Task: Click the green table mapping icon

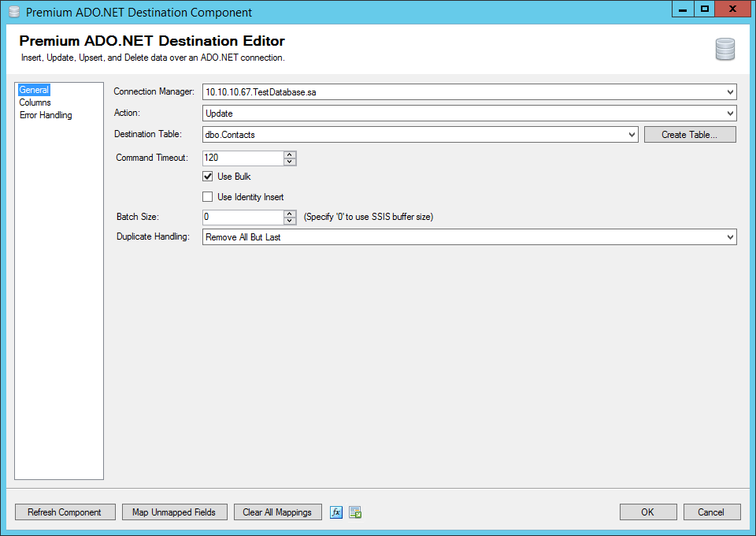Action: pos(355,512)
